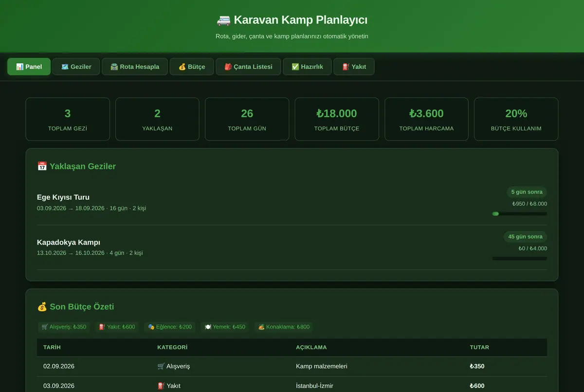Click the AÇIKLAMA column header

pyautogui.click(x=311, y=347)
